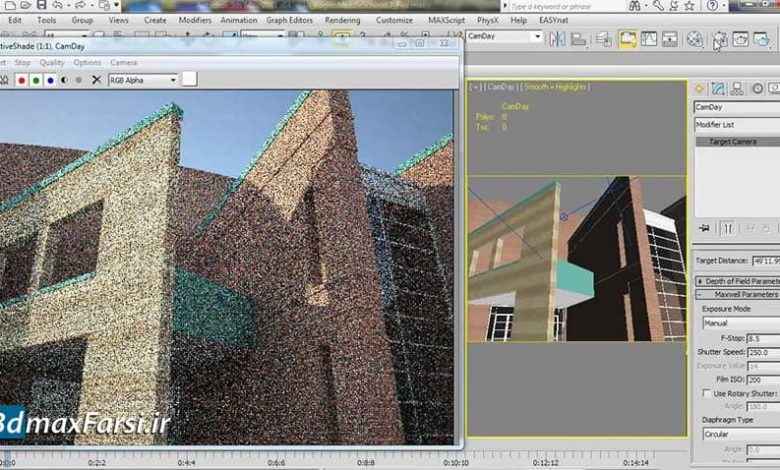Open the Graph Editors menu
The height and width of the screenshot is (470, 780).
[x=290, y=19]
